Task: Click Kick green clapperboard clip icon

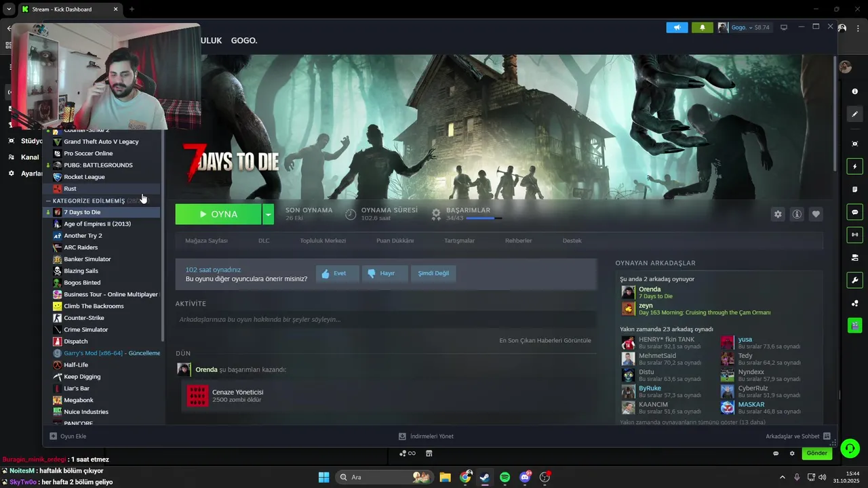Action: (x=854, y=325)
